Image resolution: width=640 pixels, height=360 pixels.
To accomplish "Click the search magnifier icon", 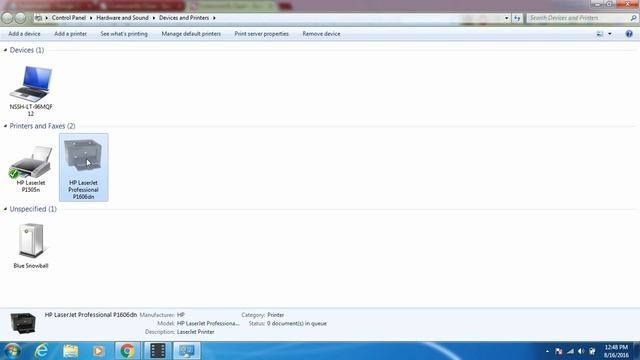I will (633, 18).
